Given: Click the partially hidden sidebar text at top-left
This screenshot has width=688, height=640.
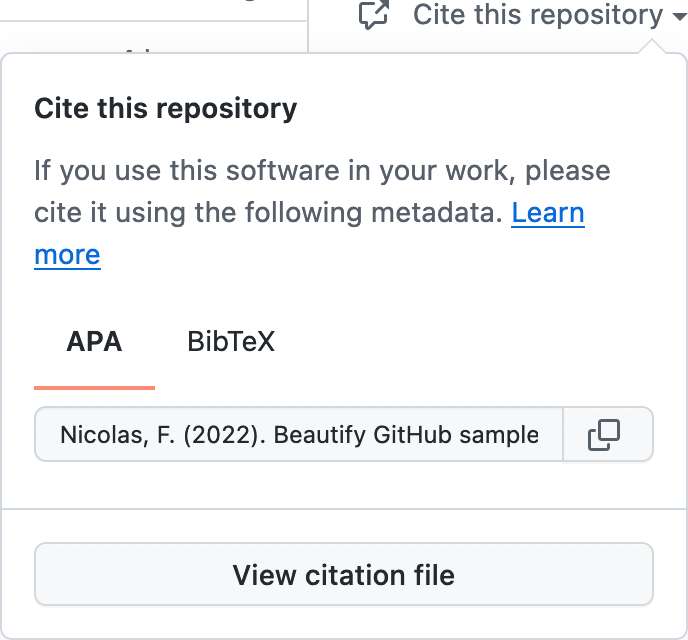Looking at the screenshot, I should pos(140,50).
